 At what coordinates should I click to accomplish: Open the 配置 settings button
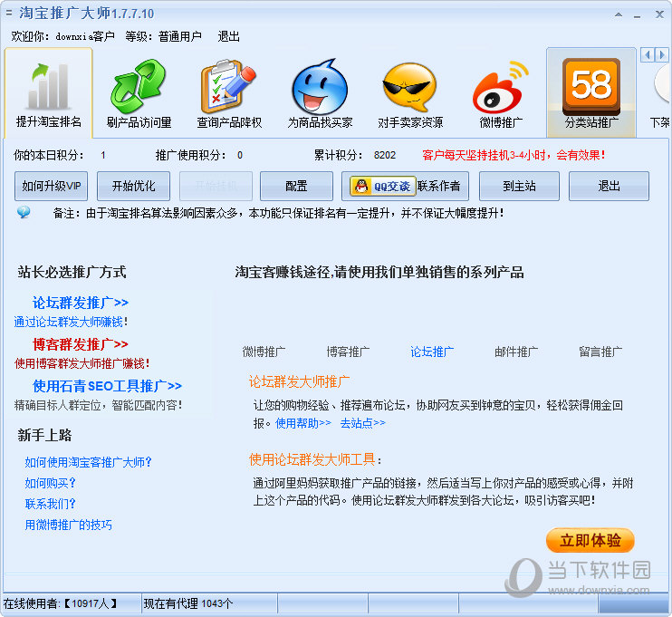296,186
